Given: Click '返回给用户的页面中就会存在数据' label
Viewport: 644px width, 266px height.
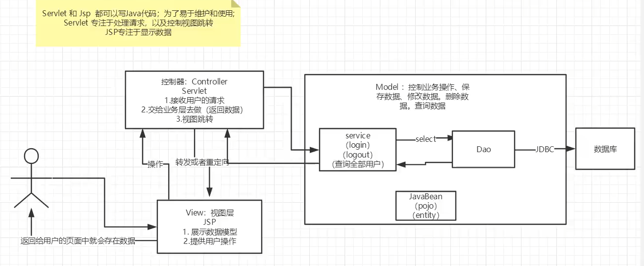Looking at the screenshot, I should pos(78,240).
